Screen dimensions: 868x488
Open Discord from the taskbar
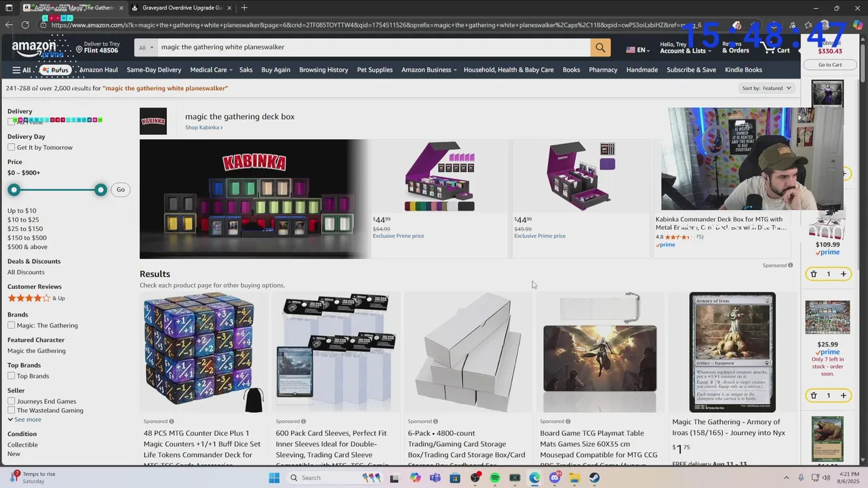pyautogui.click(x=555, y=478)
